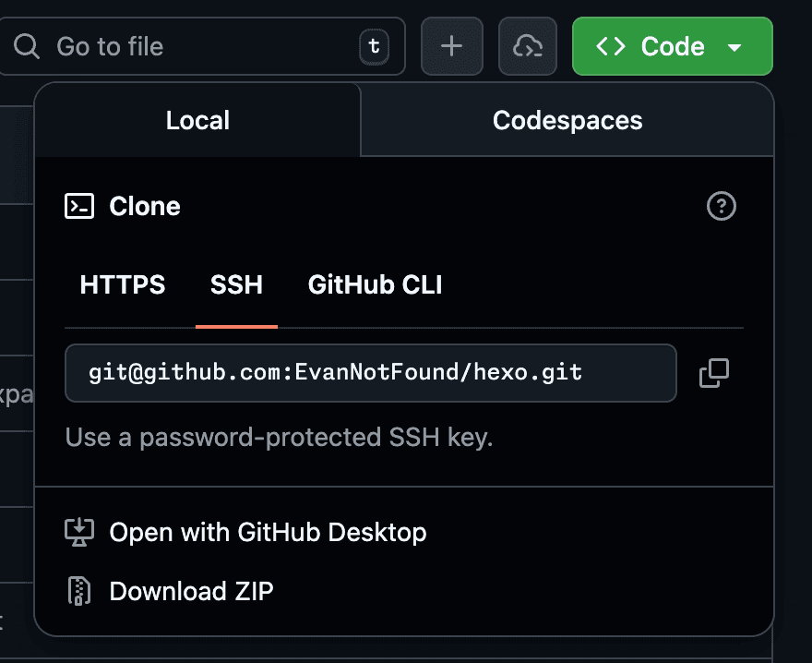Open with GitHub Desktop
This screenshot has height=663, width=812.
(x=268, y=533)
